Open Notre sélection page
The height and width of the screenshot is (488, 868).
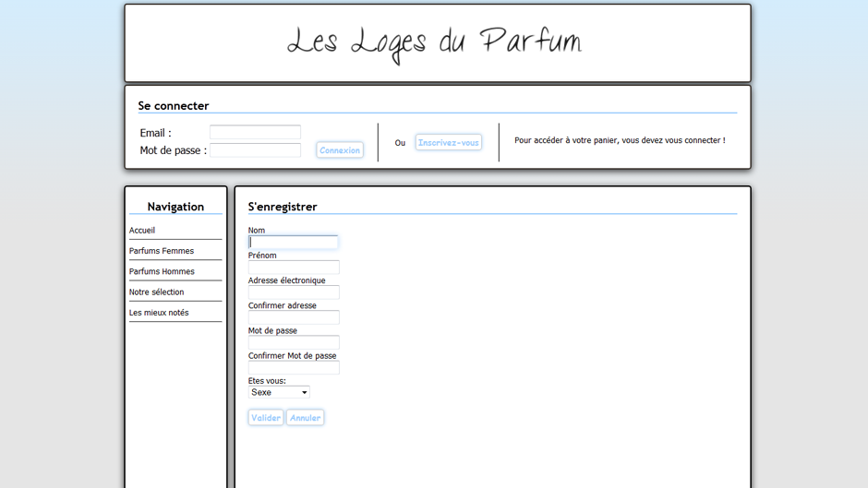click(157, 292)
